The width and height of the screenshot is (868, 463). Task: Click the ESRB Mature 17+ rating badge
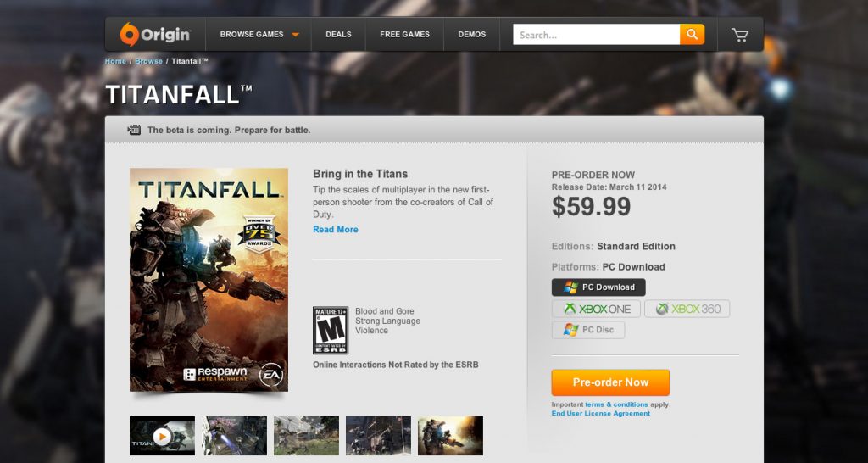click(330, 330)
